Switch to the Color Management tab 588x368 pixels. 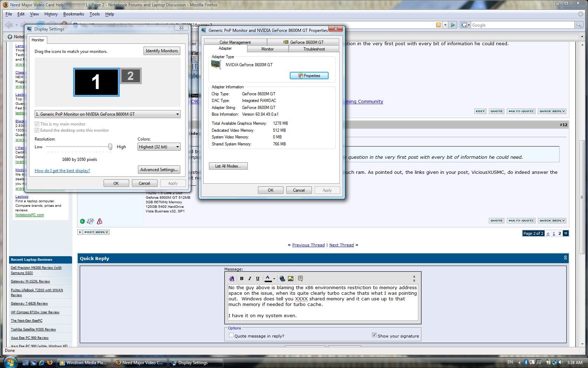235,42
